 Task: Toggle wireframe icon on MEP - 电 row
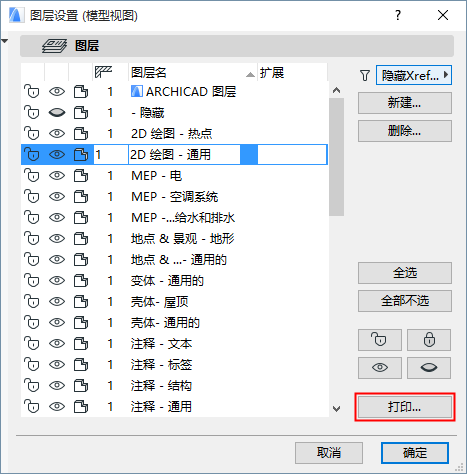[81, 176]
